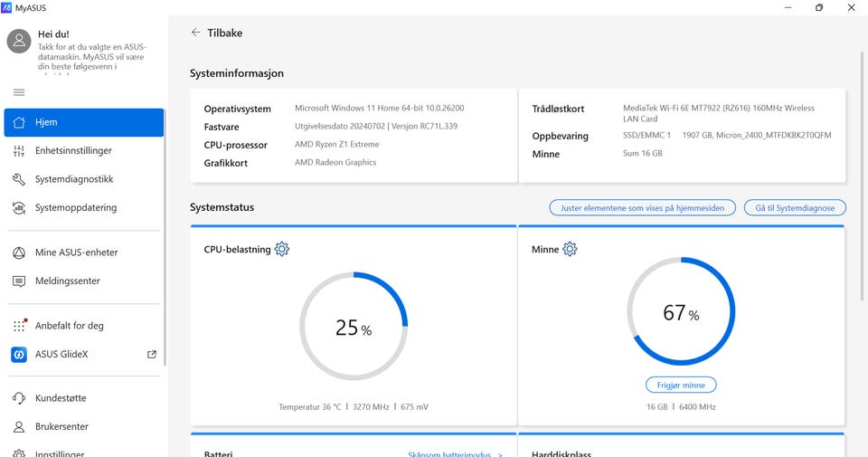The image size is (868, 457).
Task: Click Gå til Systemdiagnose button
Action: (x=795, y=208)
